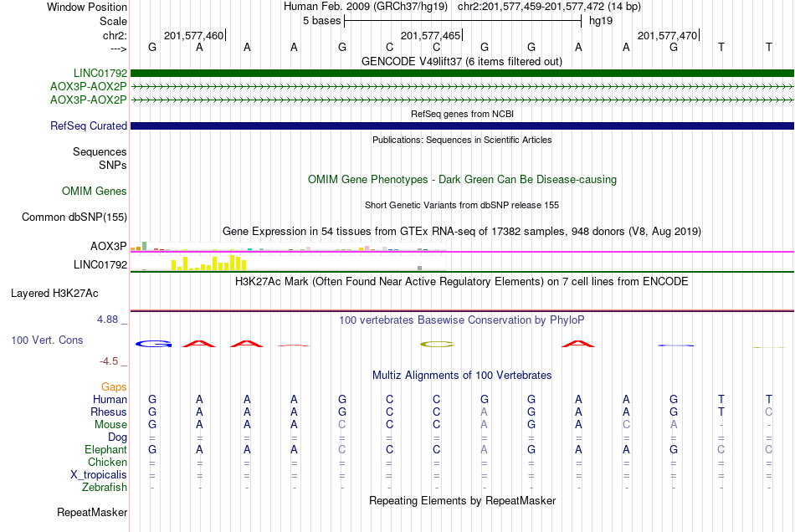Click AOX3P tissue expression bar chart
Image resolution: width=795 pixels, height=532 pixels.
pos(288,247)
